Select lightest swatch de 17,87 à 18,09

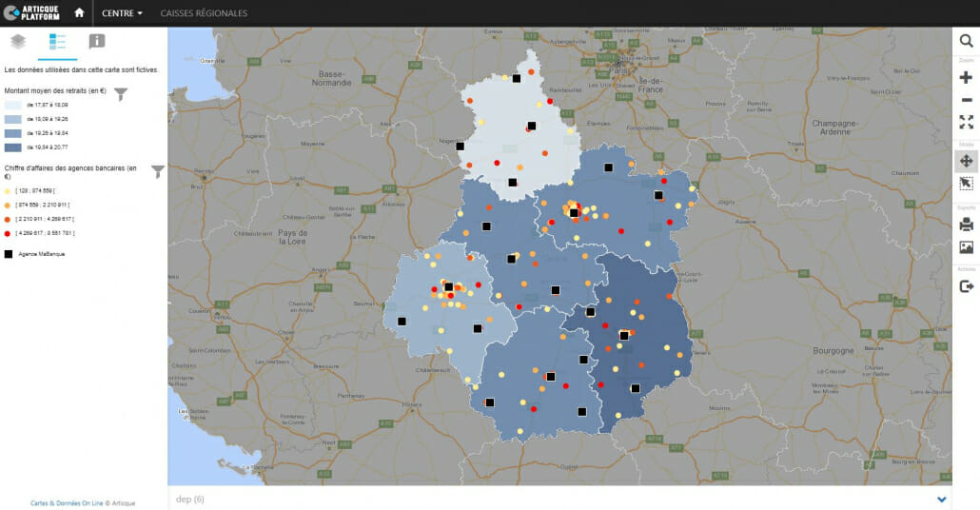(13, 105)
